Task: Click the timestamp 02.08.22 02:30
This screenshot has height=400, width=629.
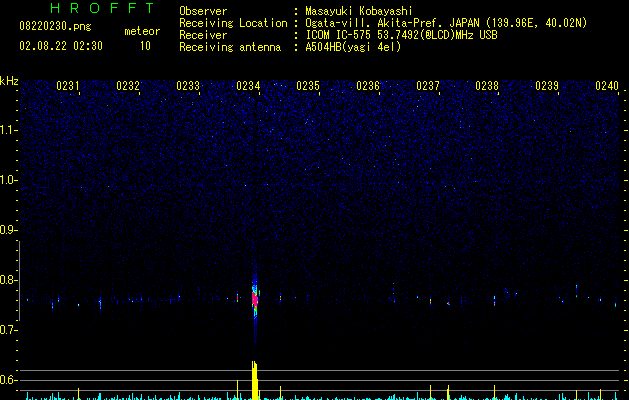Action: point(61,46)
